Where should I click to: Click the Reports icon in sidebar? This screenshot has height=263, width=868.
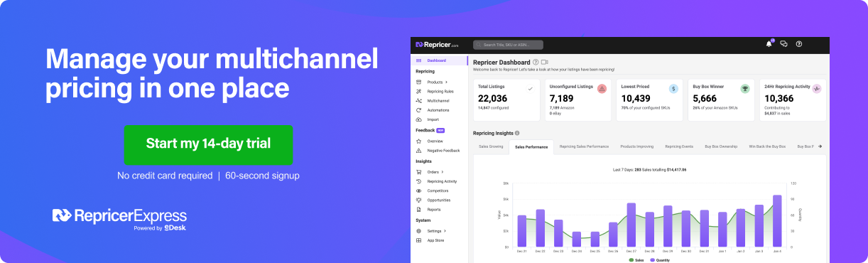point(418,210)
